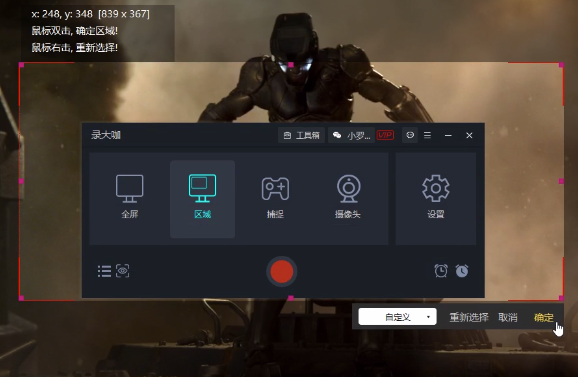The width and height of the screenshot is (578, 377).
Task: Click the red VIP badge
Action: (x=385, y=135)
